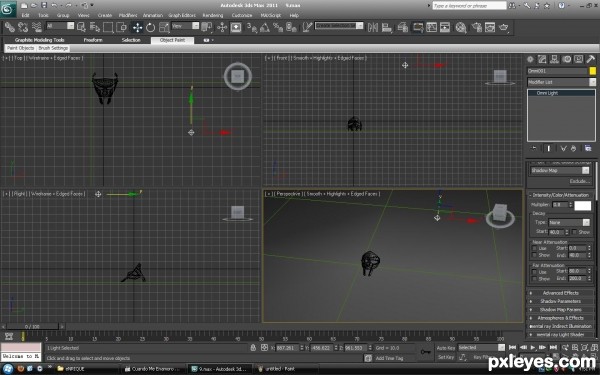The image size is (600, 375).
Task: Open the Modify command panel tab
Action: (x=542, y=59)
